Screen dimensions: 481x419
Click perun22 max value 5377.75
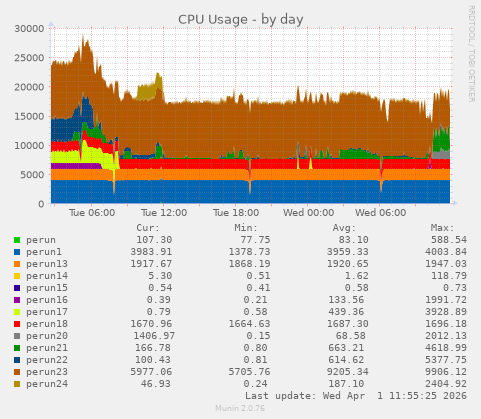click(446, 360)
